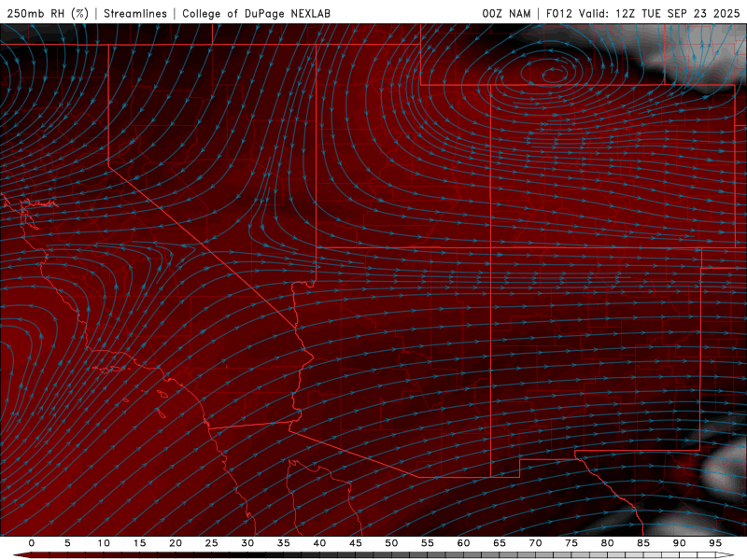Click the "20" legend scale value
Screen dimensions: 747x560
176,543
